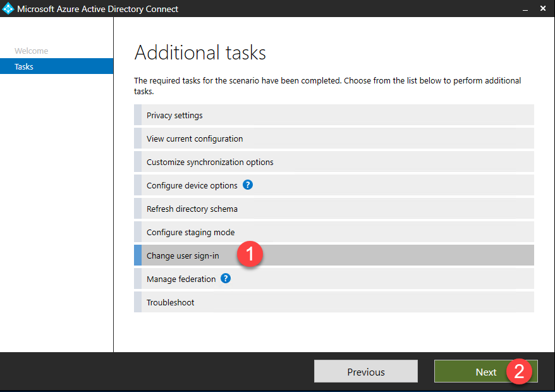This screenshot has width=555, height=392.
Task: Pick Customize synchronization options
Action: tap(210, 162)
